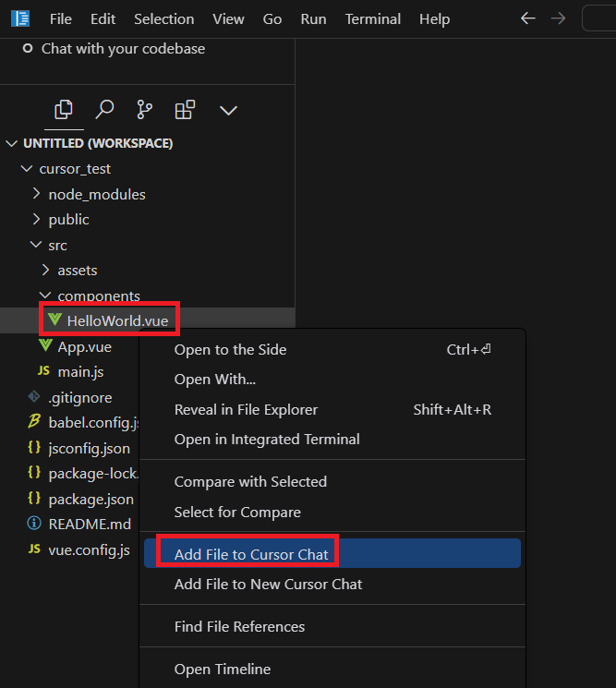Open the Selection menu
This screenshot has width=616, height=688.
(164, 19)
